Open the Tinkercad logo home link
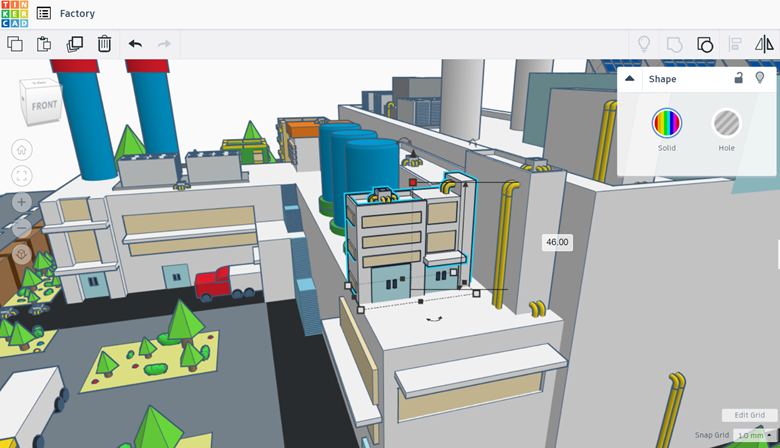Image resolution: width=780 pixels, height=448 pixels. (x=14, y=13)
